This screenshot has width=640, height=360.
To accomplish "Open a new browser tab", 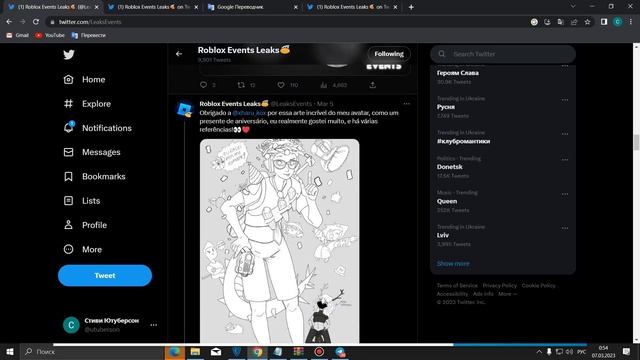I will pyautogui.click(x=411, y=7).
